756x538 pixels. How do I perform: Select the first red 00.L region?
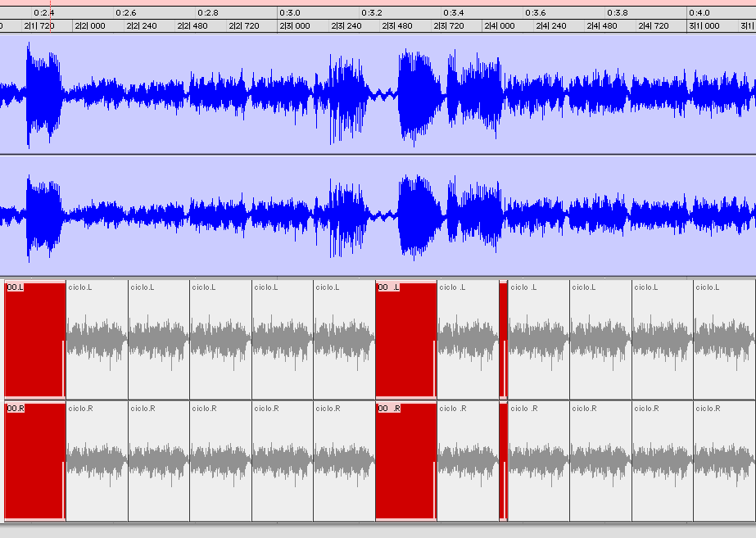[34, 340]
